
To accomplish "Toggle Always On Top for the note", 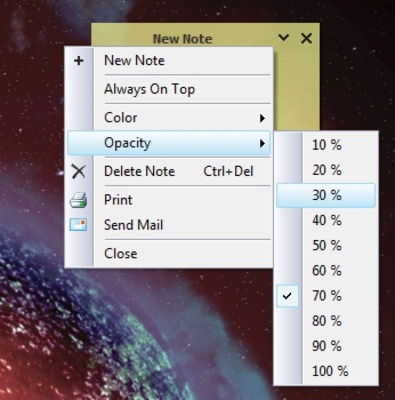I will coord(169,89).
